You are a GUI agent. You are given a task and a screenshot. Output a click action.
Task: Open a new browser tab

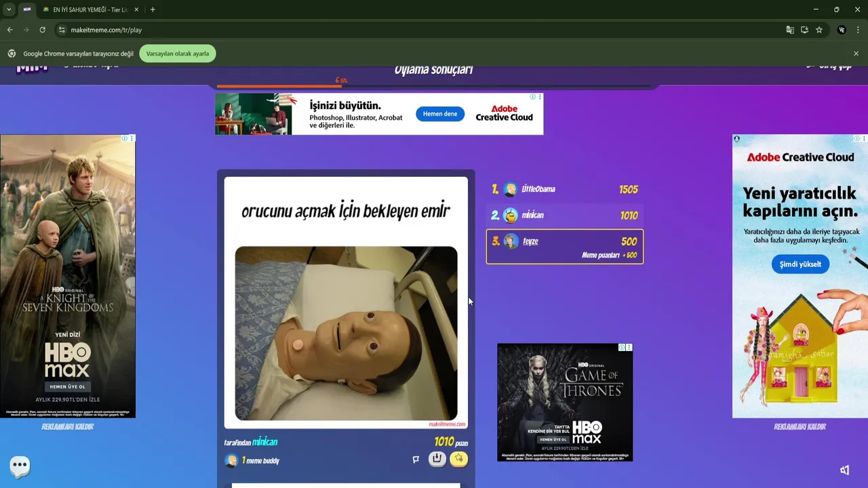coord(153,9)
